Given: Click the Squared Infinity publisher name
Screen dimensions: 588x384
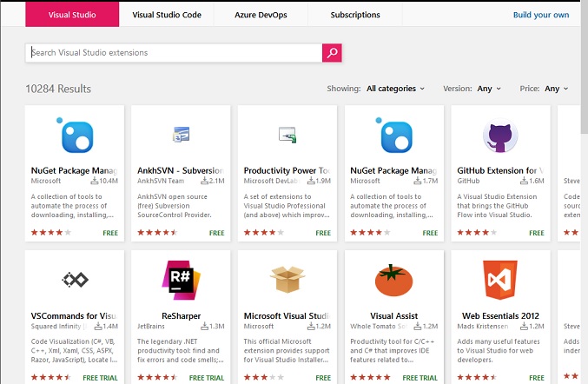Looking at the screenshot, I should [59, 327].
